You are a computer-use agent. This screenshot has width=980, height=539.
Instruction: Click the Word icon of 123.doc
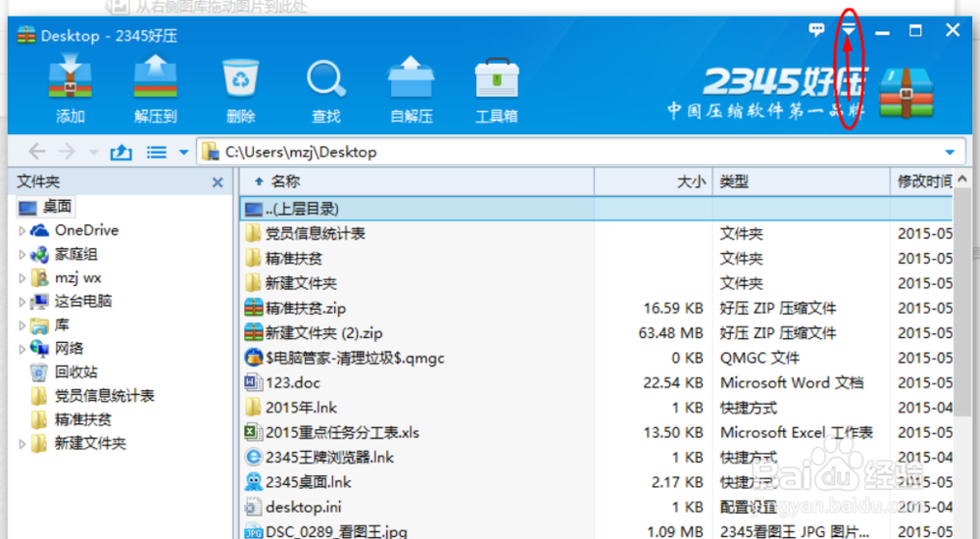(253, 382)
